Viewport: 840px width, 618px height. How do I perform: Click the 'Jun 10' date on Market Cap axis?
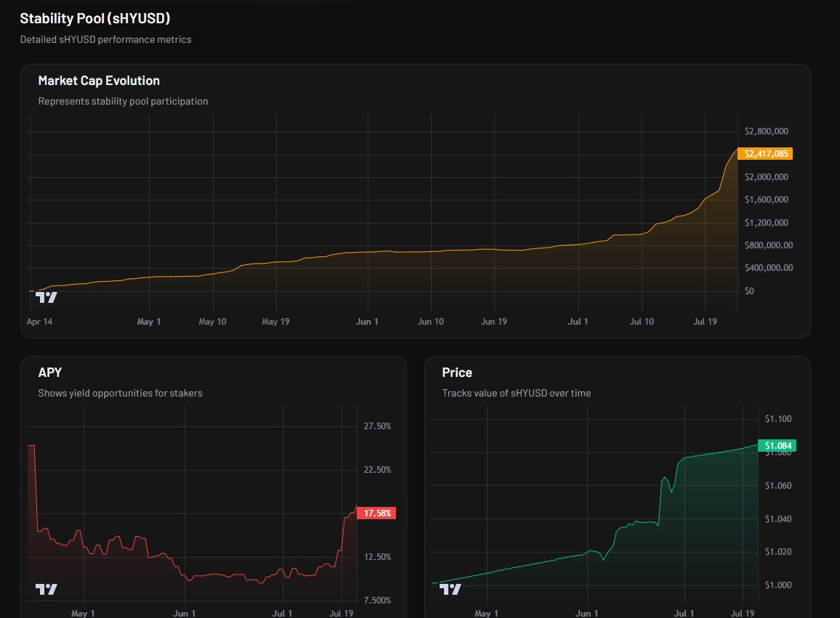click(x=431, y=321)
